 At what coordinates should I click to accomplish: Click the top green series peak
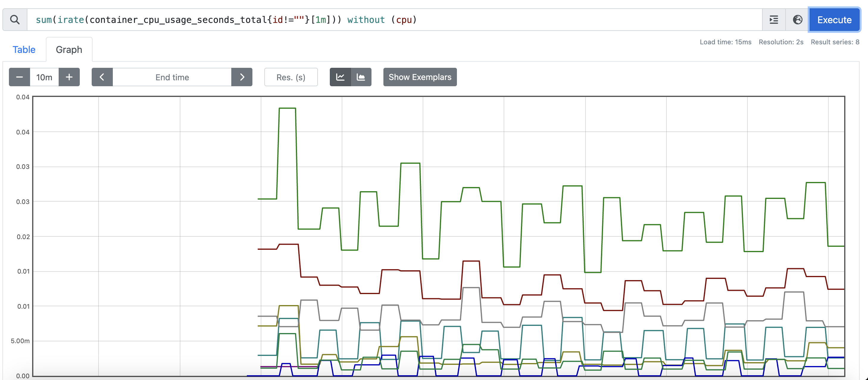click(x=288, y=108)
